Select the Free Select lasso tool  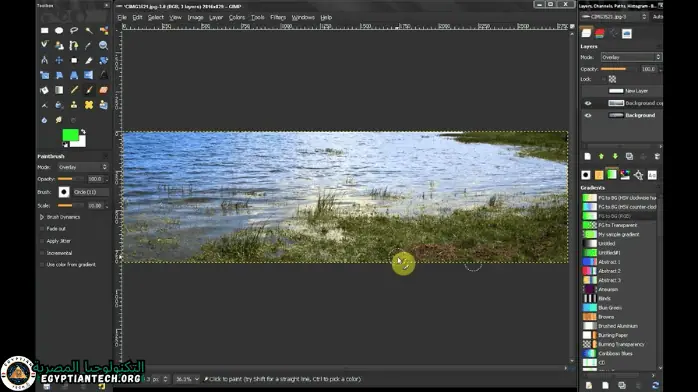tap(74, 31)
